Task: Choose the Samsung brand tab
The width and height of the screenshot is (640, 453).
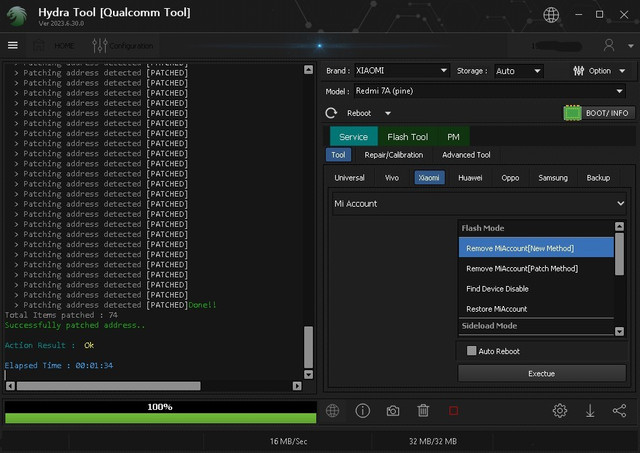Action: pos(553,178)
